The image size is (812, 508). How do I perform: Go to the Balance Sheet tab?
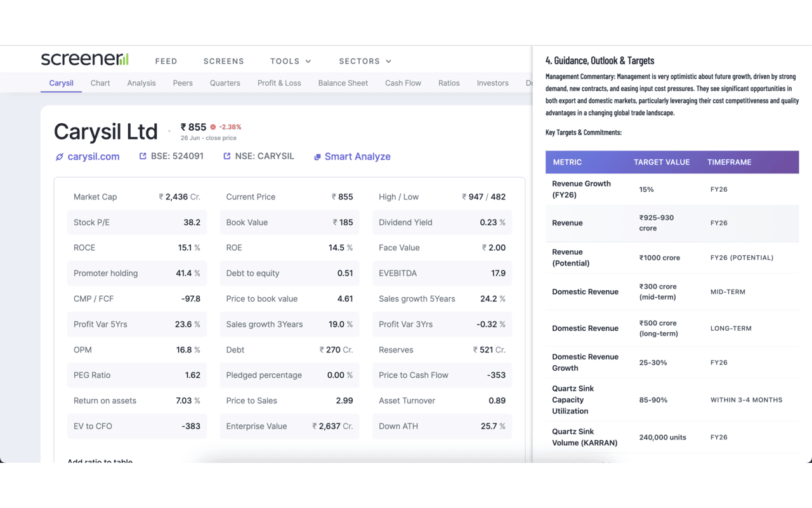point(343,83)
